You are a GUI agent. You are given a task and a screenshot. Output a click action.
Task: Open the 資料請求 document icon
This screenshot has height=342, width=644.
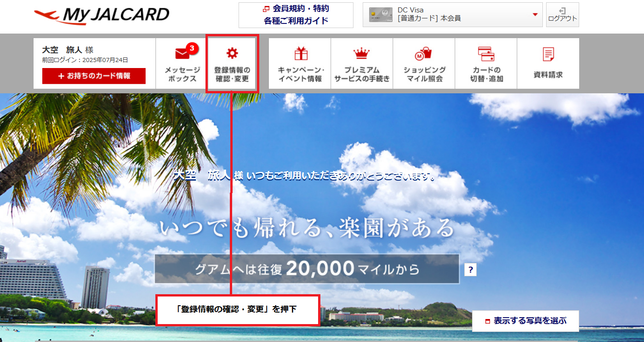click(x=548, y=54)
